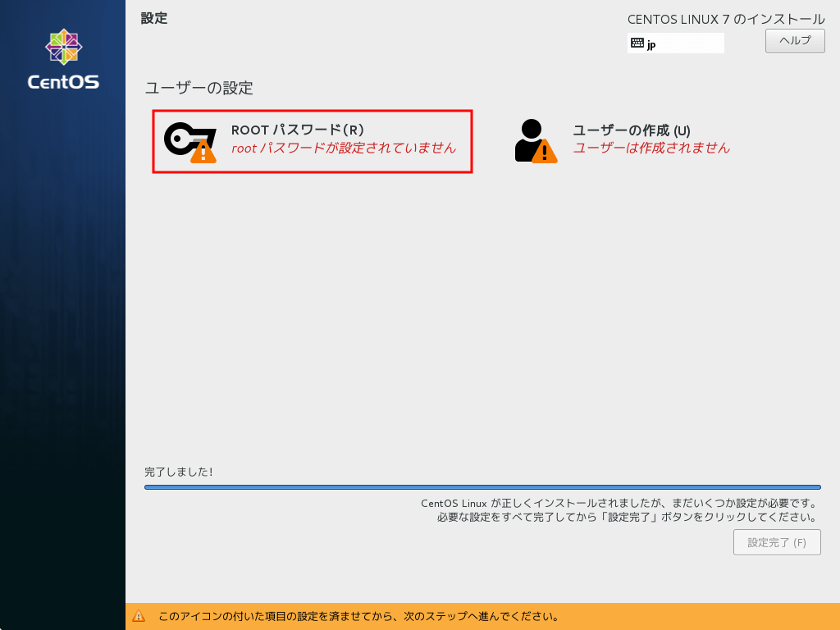Click the orange notification bar at bottom
Image resolution: width=840 pixels, height=630 pixels.
coord(484,615)
